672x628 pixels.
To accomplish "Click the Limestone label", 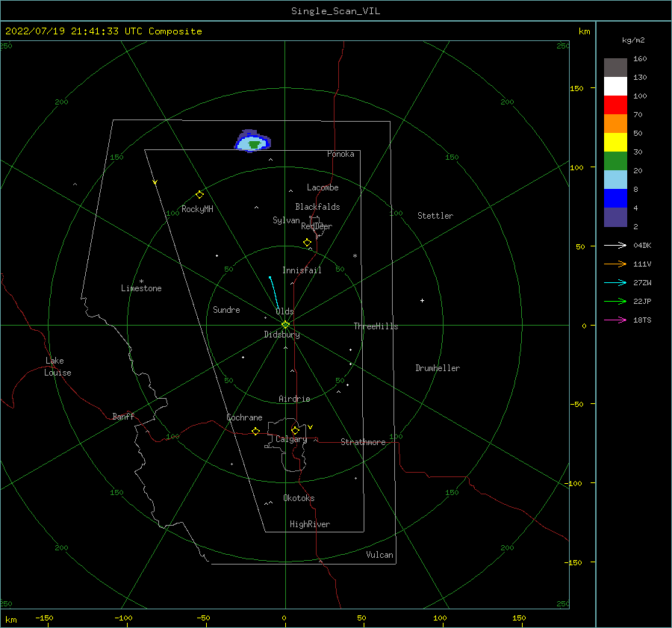I will [141, 288].
